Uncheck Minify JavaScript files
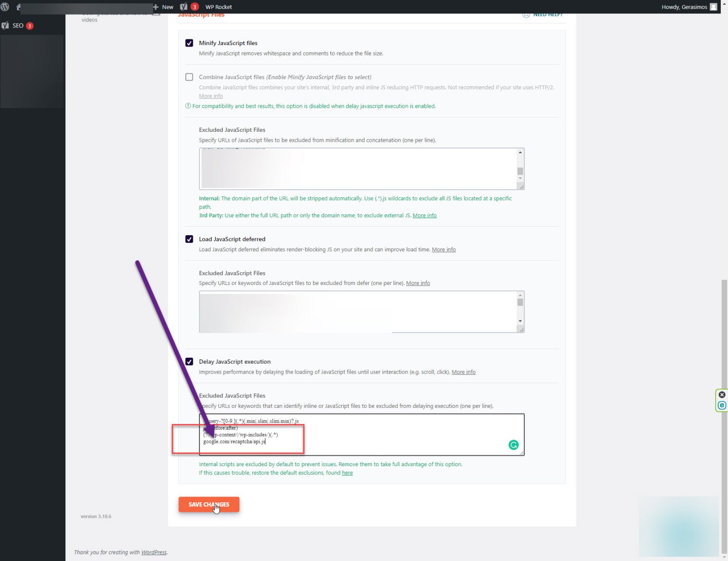728x561 pixels. 189,43
